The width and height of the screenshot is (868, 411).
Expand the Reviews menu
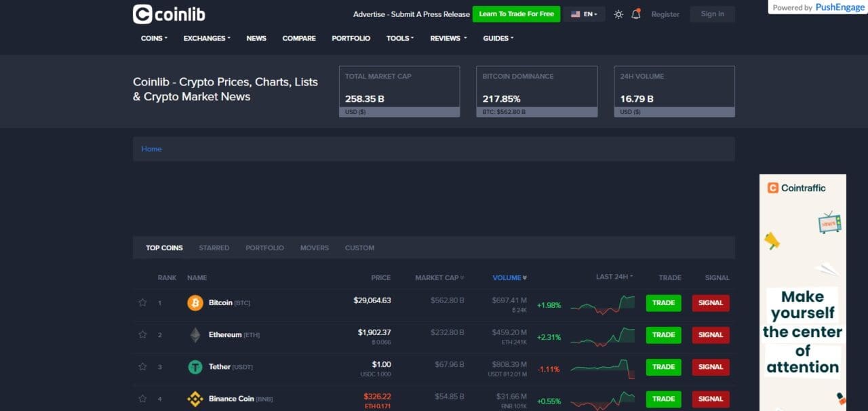(448, 38)
